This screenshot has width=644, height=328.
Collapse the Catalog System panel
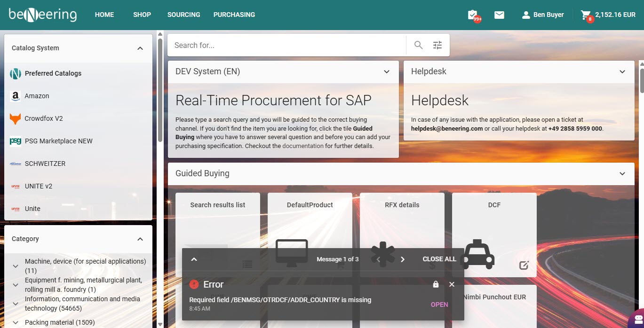140,48
